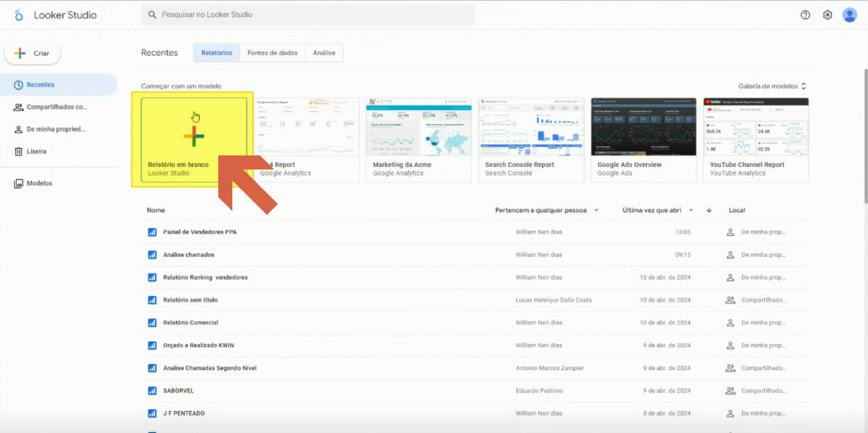Click the 13:05 last opened time

683,232
